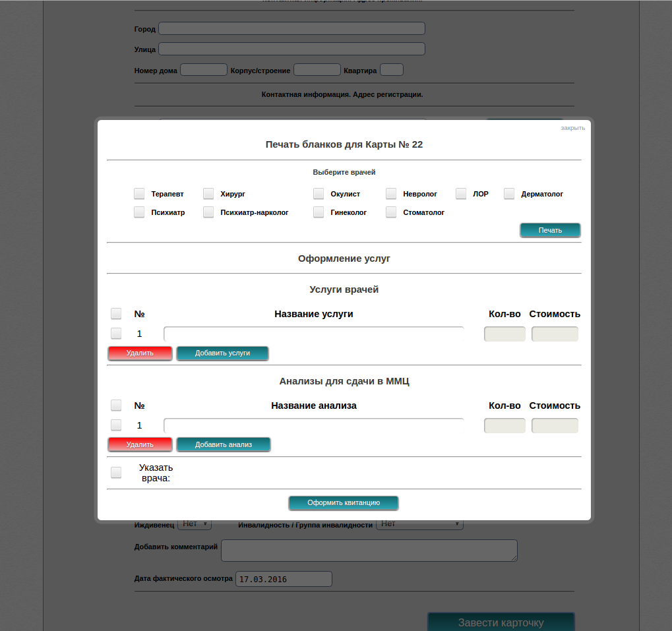Click Добавить услуги button
Image resolution: width=672 pixels, height=631 pixels.
[x=222, y=353]
